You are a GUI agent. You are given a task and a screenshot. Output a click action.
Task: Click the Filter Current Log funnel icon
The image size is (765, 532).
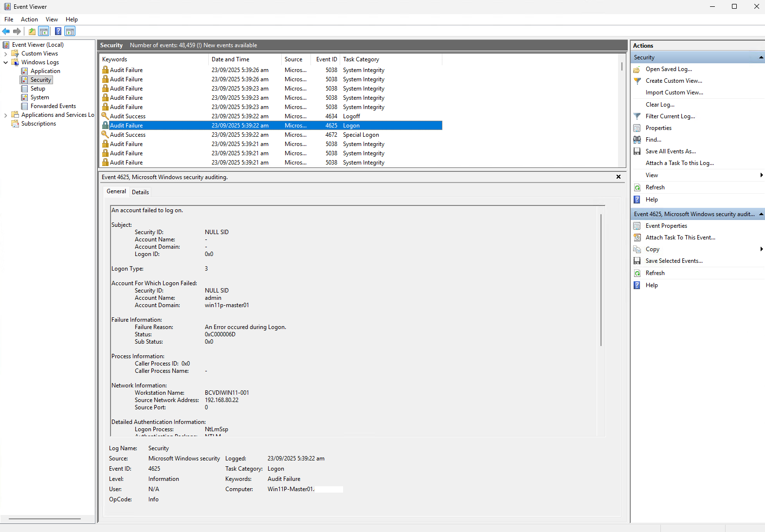(x=637, y=116)
